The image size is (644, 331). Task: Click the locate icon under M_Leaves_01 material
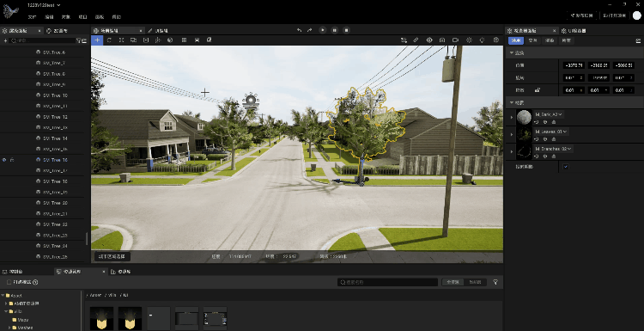tap(545, 139)
